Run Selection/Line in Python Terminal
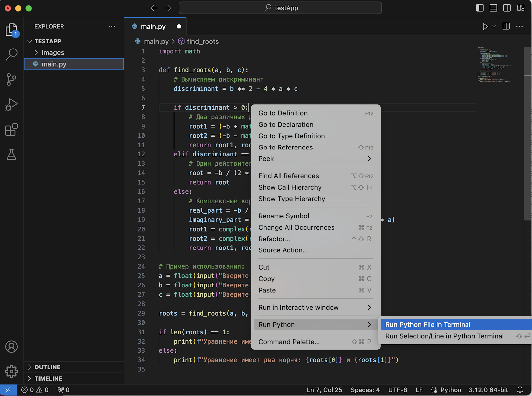The width and height of the screenshot is (532, 396). tap(456, 336)
